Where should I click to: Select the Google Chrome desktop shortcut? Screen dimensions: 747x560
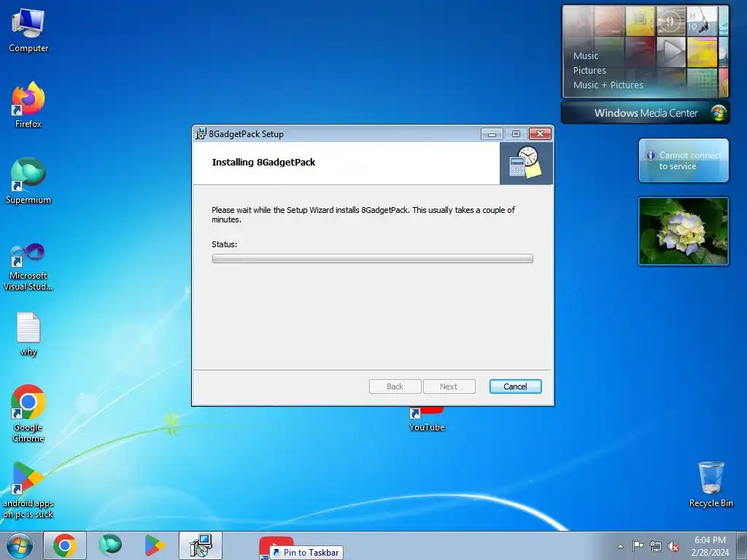click(28, 413)
